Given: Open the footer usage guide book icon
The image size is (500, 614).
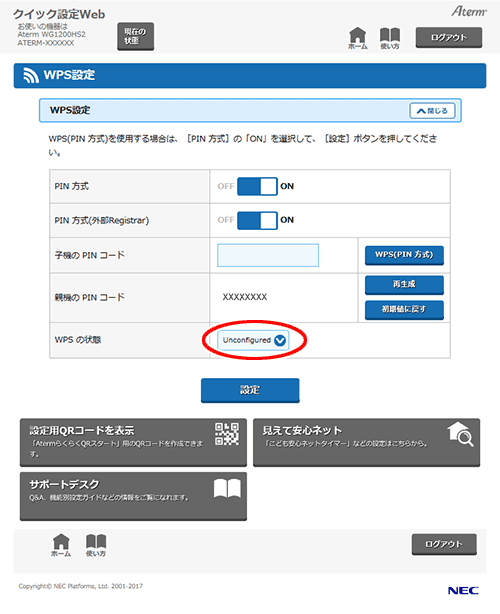Looking at the screenshot, I should 96,545.
